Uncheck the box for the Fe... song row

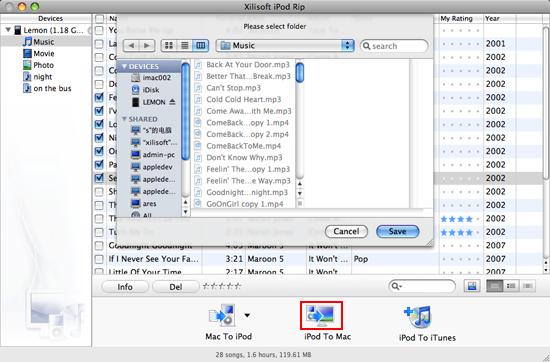(100, 97)
